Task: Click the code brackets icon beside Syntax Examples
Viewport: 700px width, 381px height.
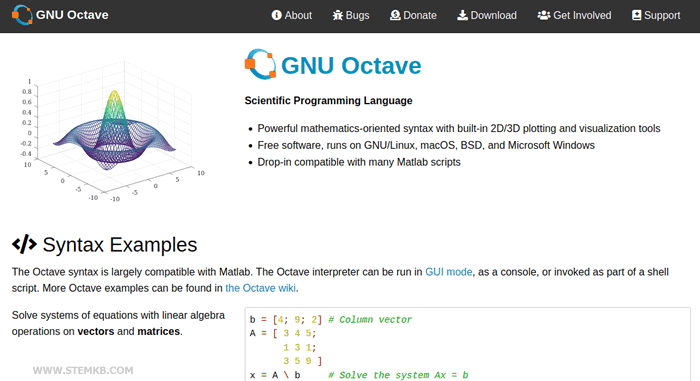Action: [24, 244]
